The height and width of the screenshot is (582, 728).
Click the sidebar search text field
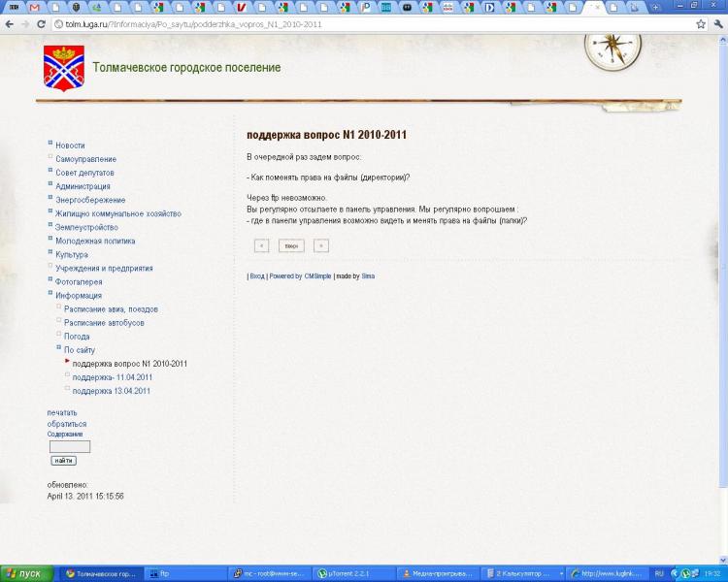(x=69, y=447)
